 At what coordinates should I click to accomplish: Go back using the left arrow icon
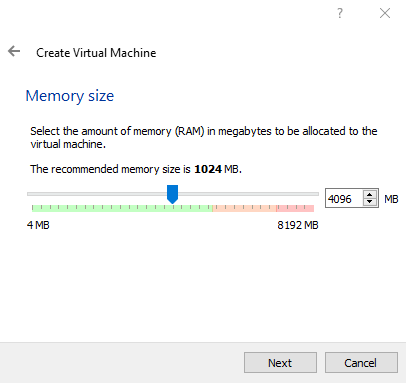click(x=14, y=51)
